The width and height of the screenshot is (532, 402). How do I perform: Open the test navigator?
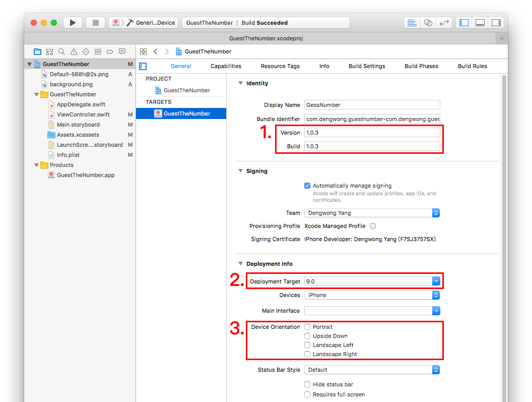(86, 51)
